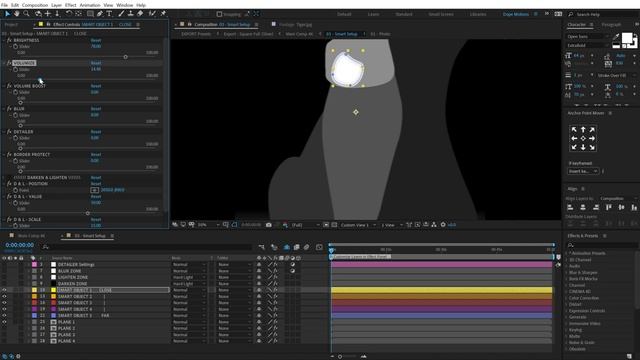This screenshot has height=360, width=640.
Task: Hide SMART OBJECT 2 layer eye
Action: click(4, 297)
